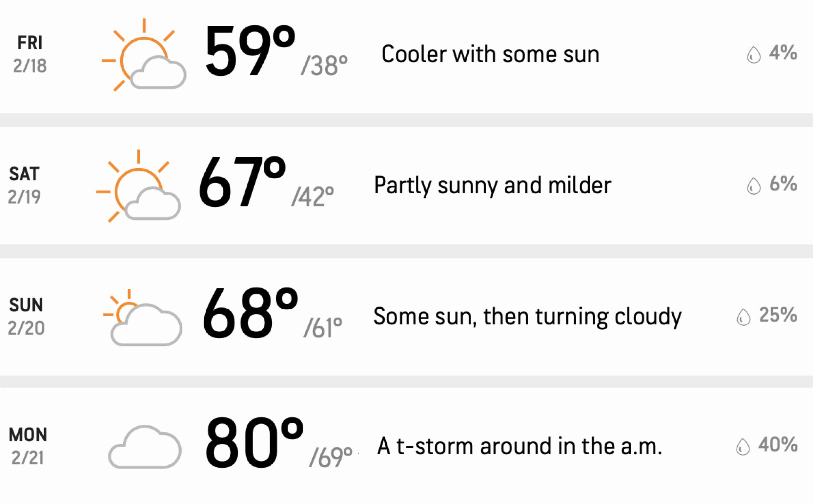Click Monday's cloudy weather icon

[x=145, y=447]
